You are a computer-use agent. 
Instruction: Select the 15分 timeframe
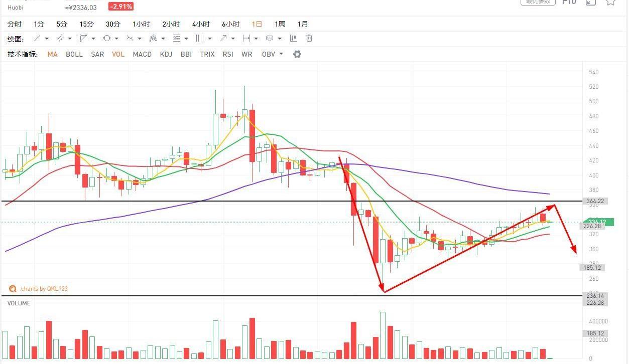(86, 24)
